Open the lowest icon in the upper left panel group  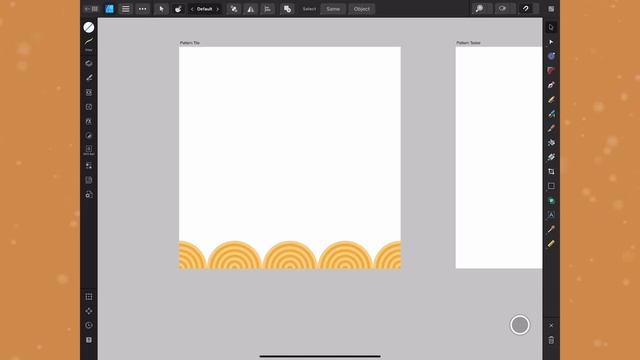point(89,195)
